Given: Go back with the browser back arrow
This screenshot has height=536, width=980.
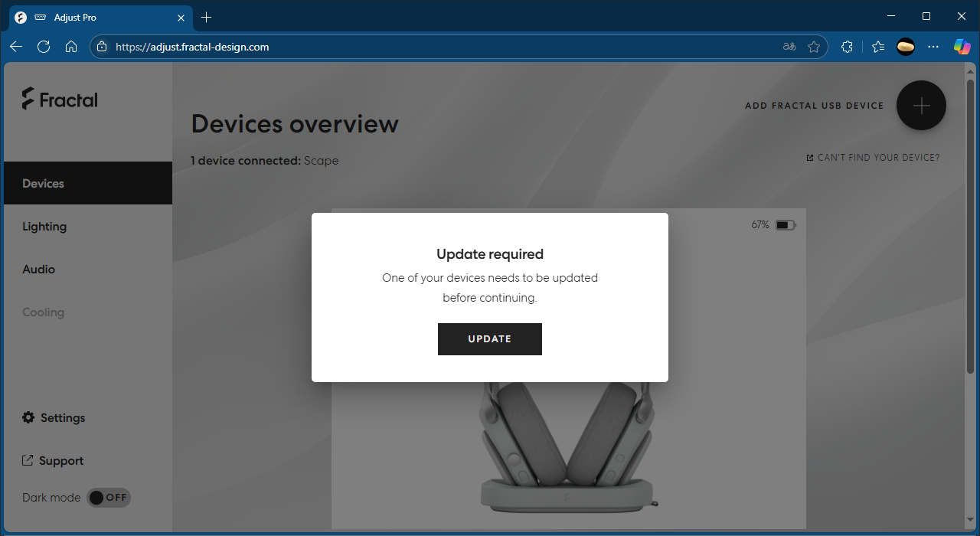Looking at the screenshot, I should 16,47.
